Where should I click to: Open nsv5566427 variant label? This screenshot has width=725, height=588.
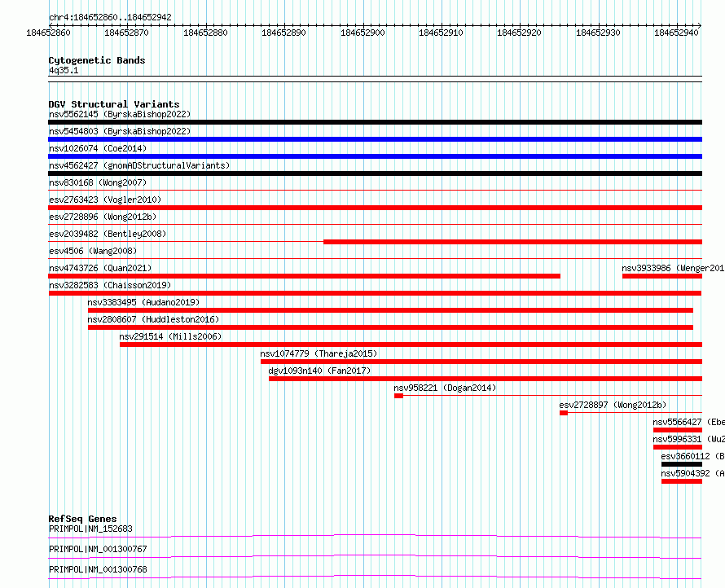pos(688,422)
